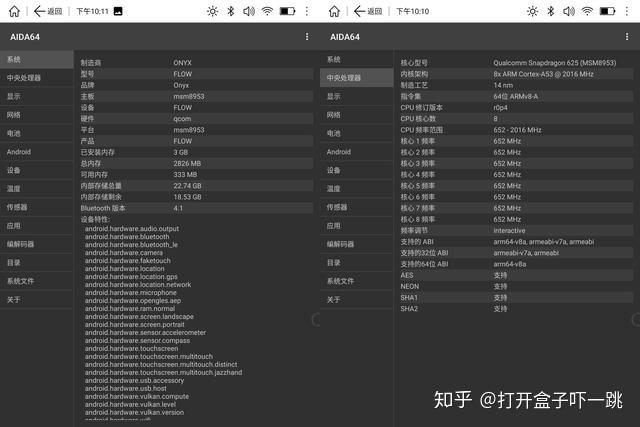Open AIDA64 three-dot menu in left screen
Screen dimensions: 640x427
pos(307,37)
